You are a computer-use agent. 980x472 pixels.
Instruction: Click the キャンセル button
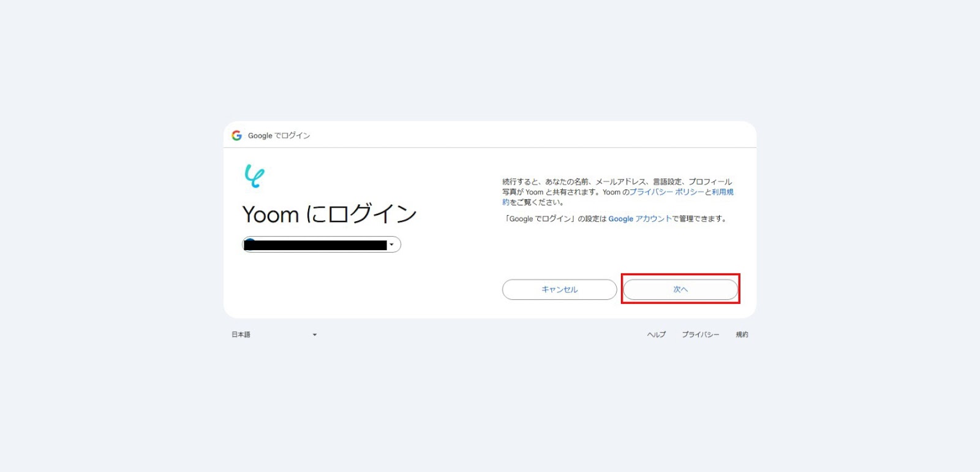pyautogui.click(x=559, y=289)
